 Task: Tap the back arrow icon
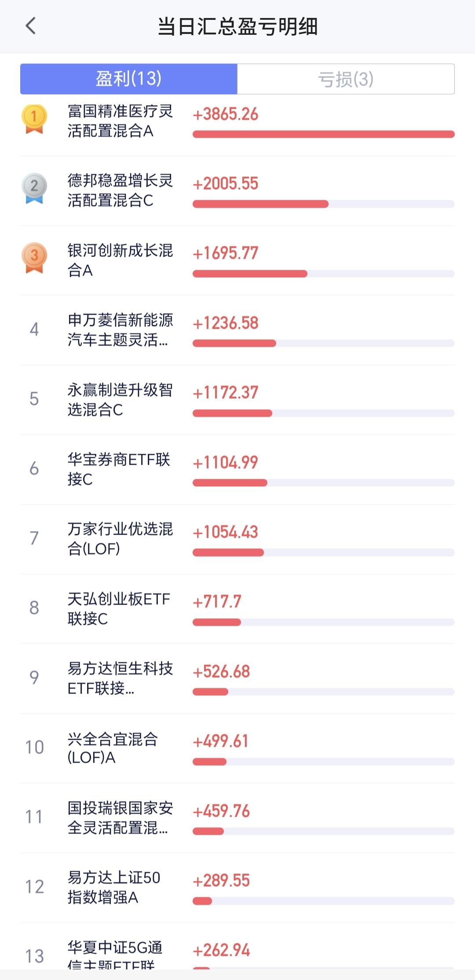[30, 26]
